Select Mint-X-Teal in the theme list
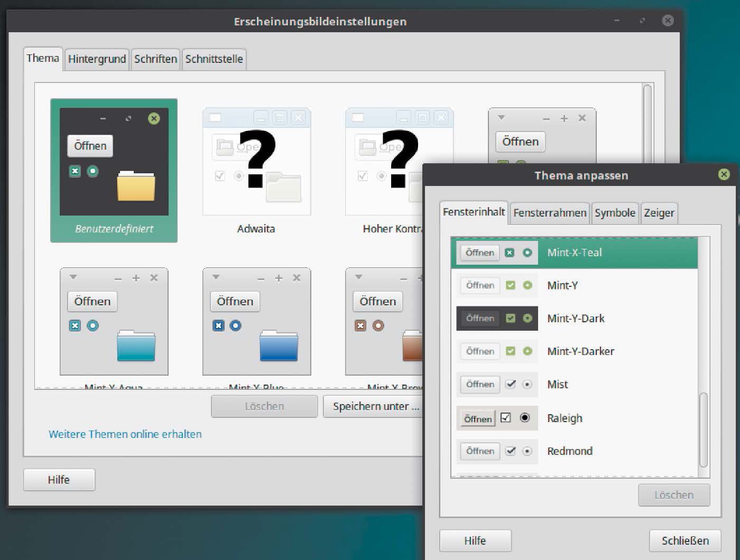The width and height of the screenshot is (740, 560). pyautogui.click(x=575, y=253)
